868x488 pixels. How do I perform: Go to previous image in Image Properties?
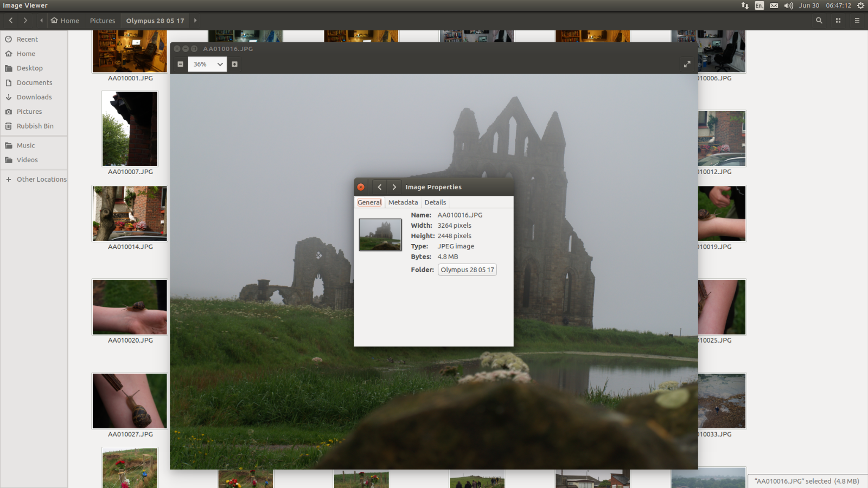tap(380, 187)
